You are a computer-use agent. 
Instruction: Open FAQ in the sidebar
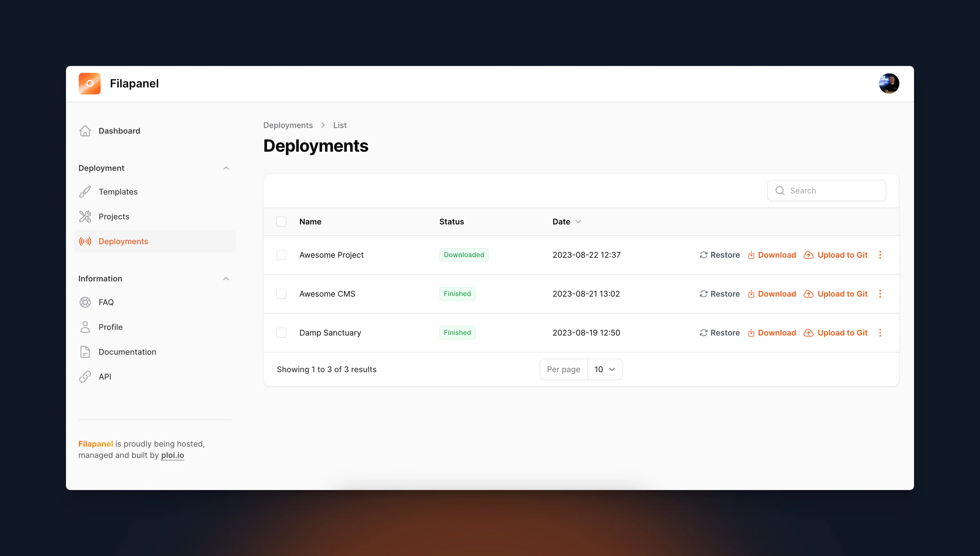coord(155,302)
